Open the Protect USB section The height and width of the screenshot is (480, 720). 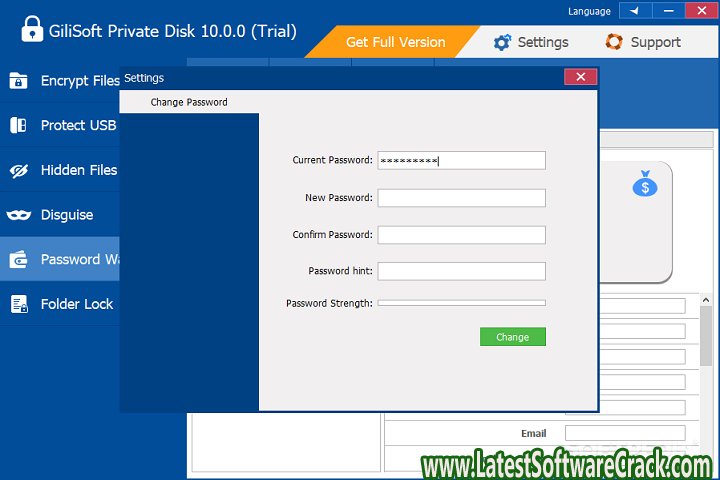pyautogui.click(x=60, y=125)
